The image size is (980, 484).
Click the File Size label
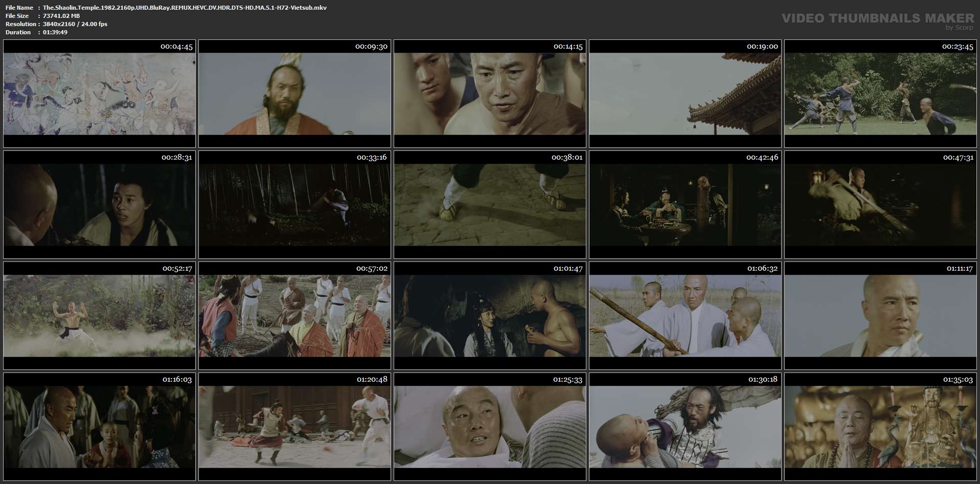click(17, 16)
